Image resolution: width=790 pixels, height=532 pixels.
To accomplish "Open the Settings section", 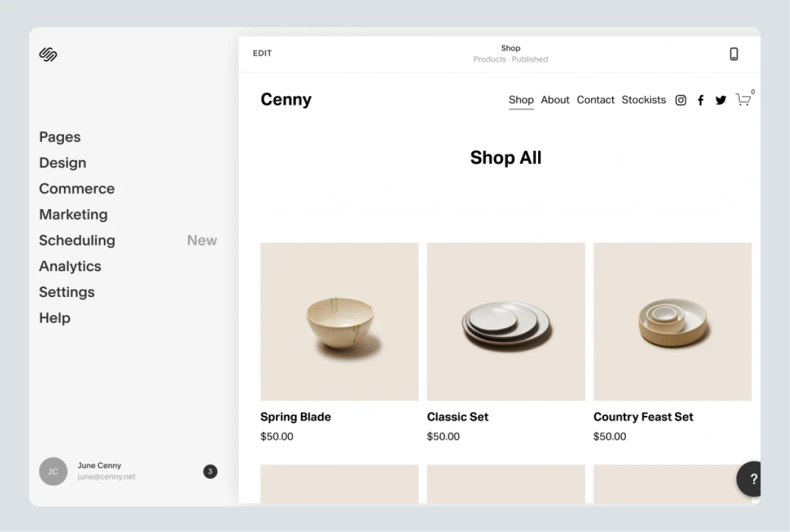I will pyautogui.click(x=67, y=292).
